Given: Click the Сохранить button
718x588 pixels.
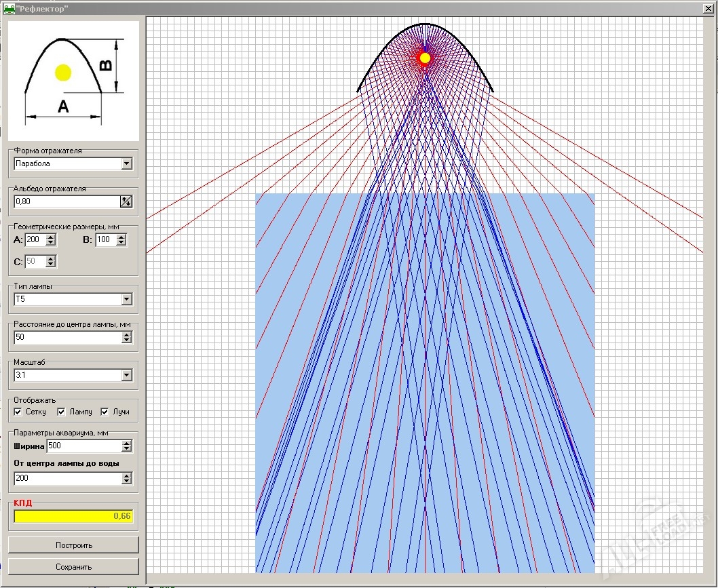Looking at the screenshot, I should 73,566.
